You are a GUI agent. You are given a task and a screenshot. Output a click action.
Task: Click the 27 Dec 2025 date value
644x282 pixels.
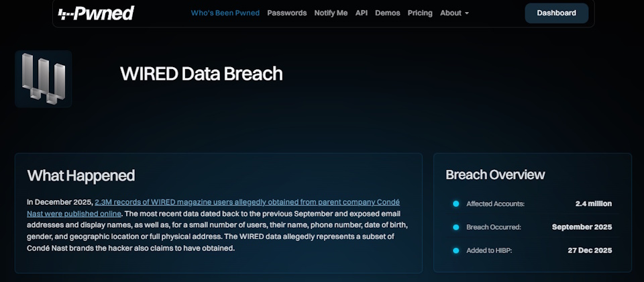tap(590, 250)
